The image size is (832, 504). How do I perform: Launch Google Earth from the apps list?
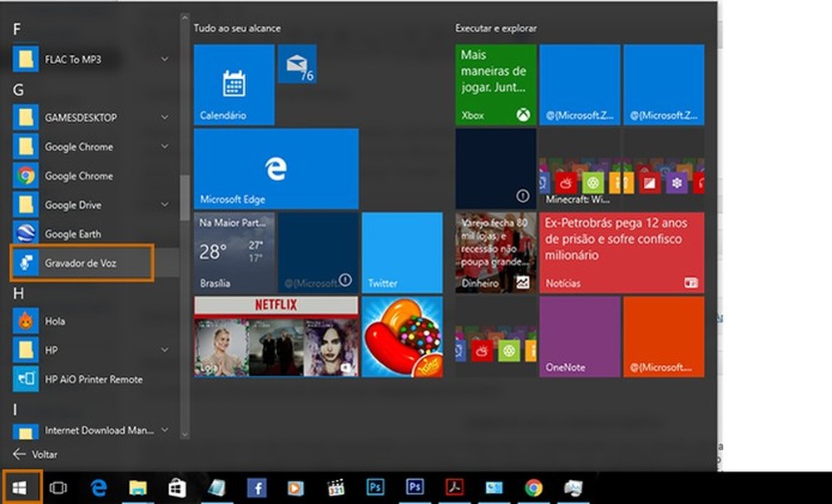pyautogui.click(x=71, y=234)
